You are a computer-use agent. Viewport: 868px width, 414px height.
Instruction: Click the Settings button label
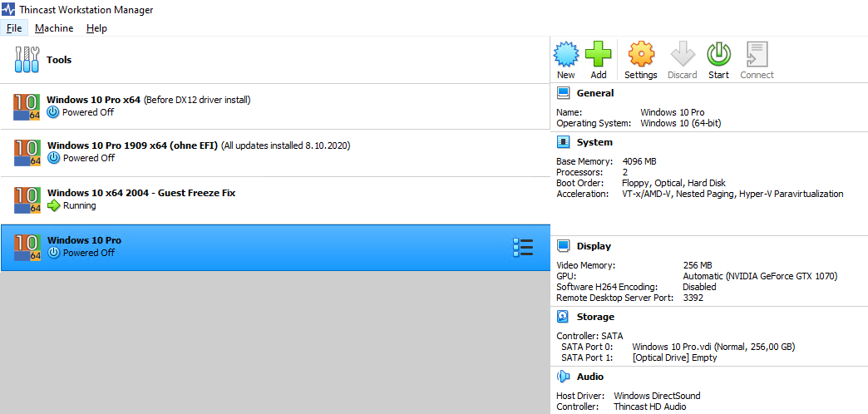pyautogui.click(x=641, y=75)
